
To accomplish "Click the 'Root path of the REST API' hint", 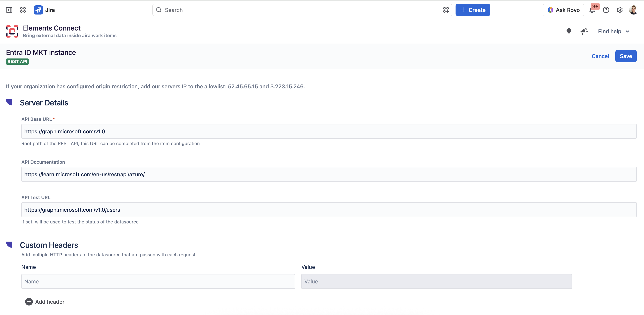I will coord(110,144).
